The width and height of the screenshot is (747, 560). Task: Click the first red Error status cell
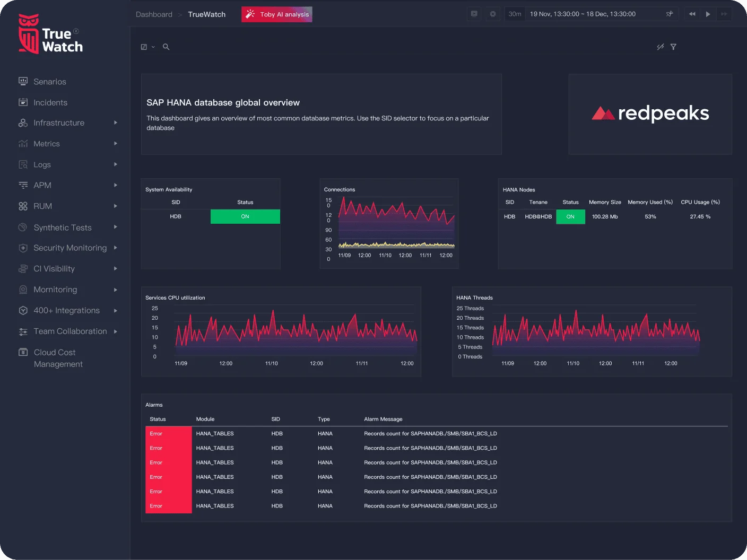tap(168, 434)
